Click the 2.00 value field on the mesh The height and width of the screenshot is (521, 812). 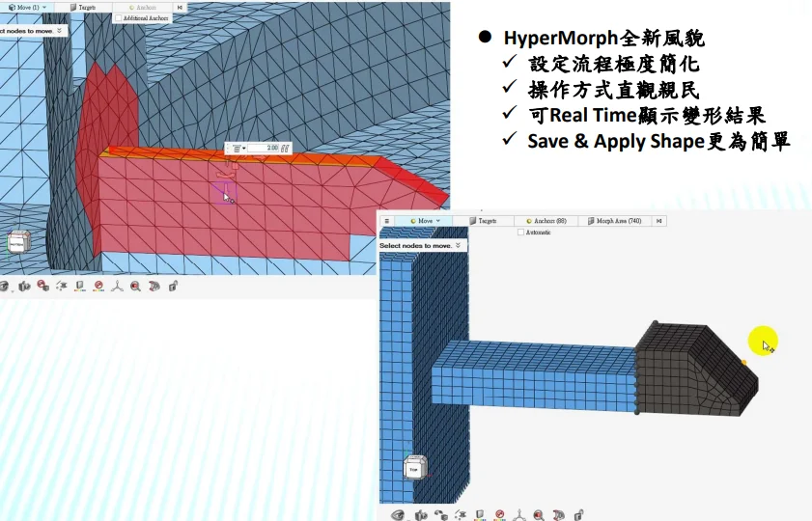(272, 148)
